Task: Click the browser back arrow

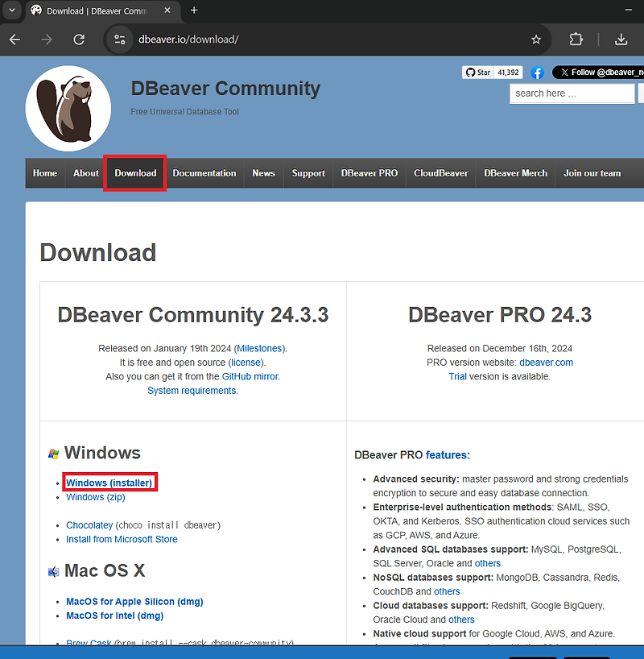Action: 14,39
